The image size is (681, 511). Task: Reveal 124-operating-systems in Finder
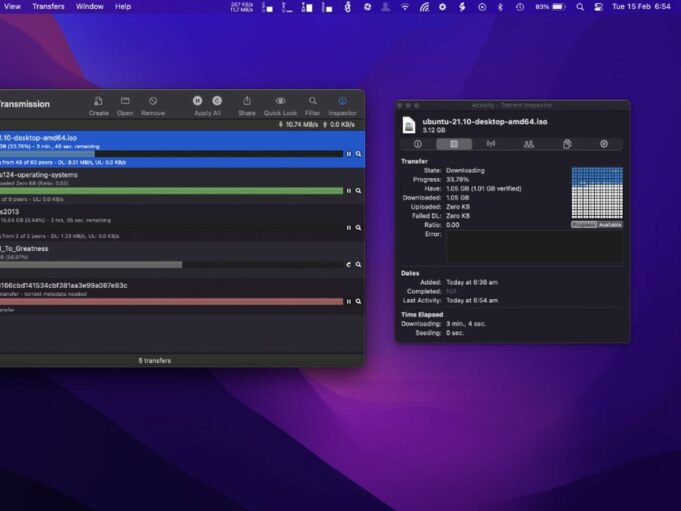coord(358,191)
